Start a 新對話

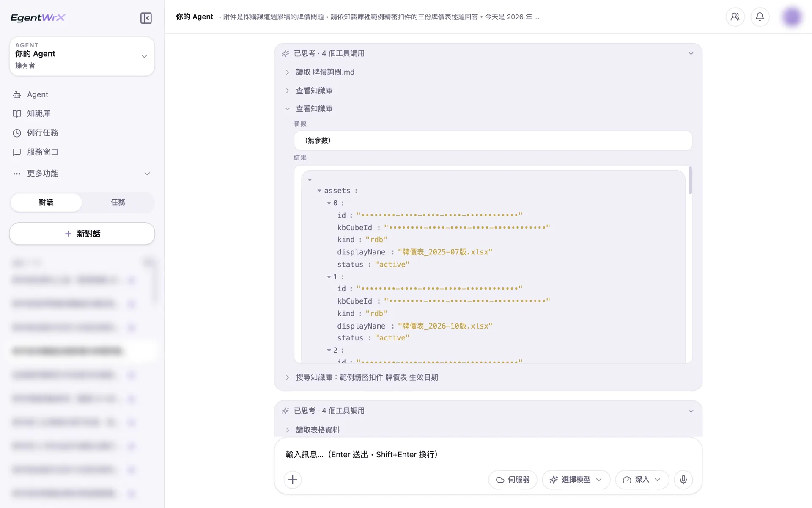click(82, 234)
